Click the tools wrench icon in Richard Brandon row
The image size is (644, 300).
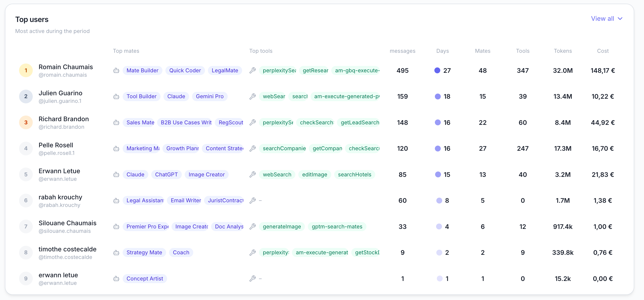point(253,122)
